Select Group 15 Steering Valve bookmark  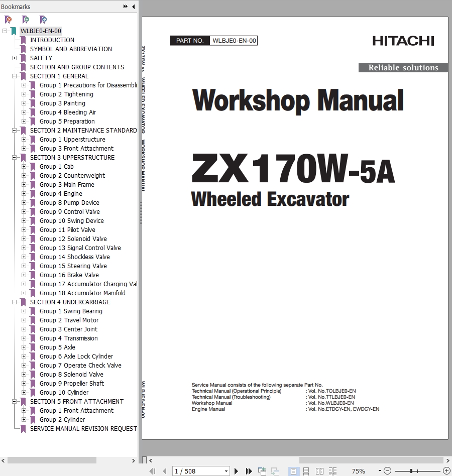[x=73, y=266]
